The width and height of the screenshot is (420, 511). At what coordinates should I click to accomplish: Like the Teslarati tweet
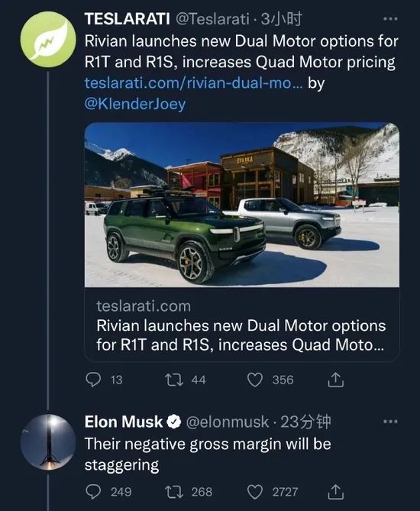click(255, 380)
